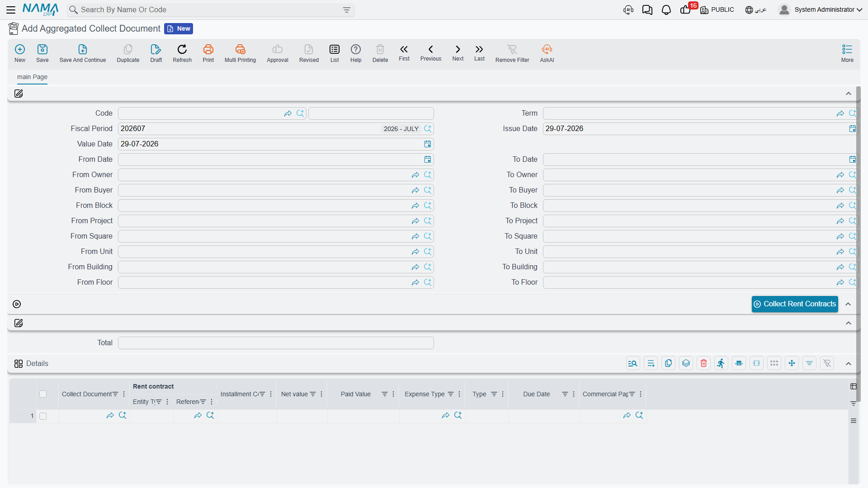Save as Draft

(x=156, y=53)
